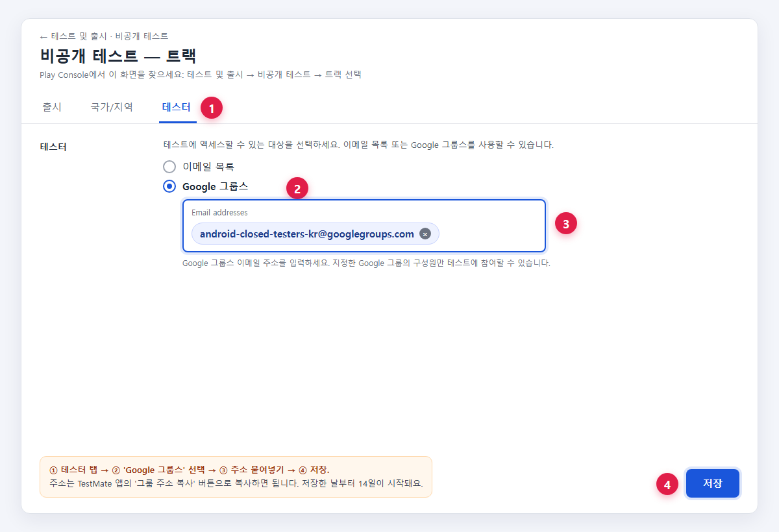This screenshot has height=532, width=779.
Task: Go back using the breadcrumb arrow
Action: [x=43, y=36]
